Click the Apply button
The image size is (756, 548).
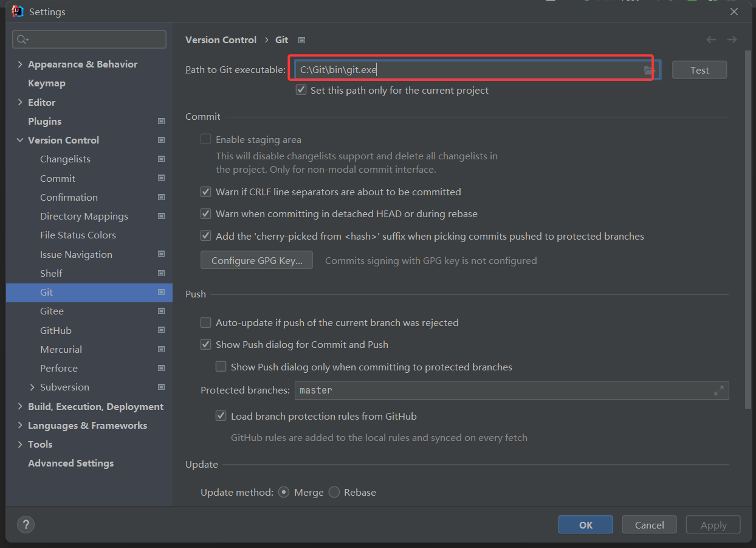pos(713,525)
